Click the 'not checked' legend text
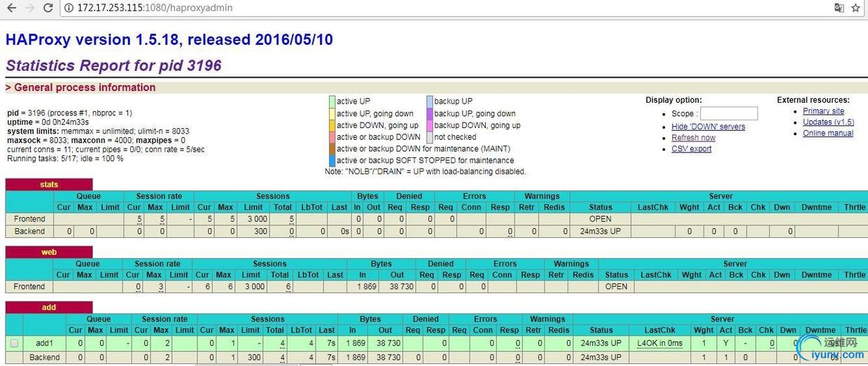The height and width of the screenshot is (366, 868). point(455,137)
